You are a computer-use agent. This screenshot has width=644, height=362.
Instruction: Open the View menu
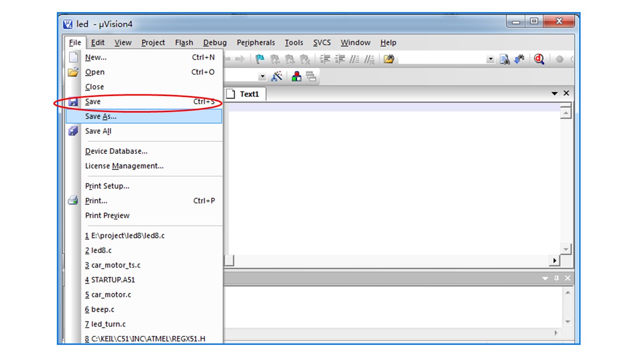pos(123,43)
